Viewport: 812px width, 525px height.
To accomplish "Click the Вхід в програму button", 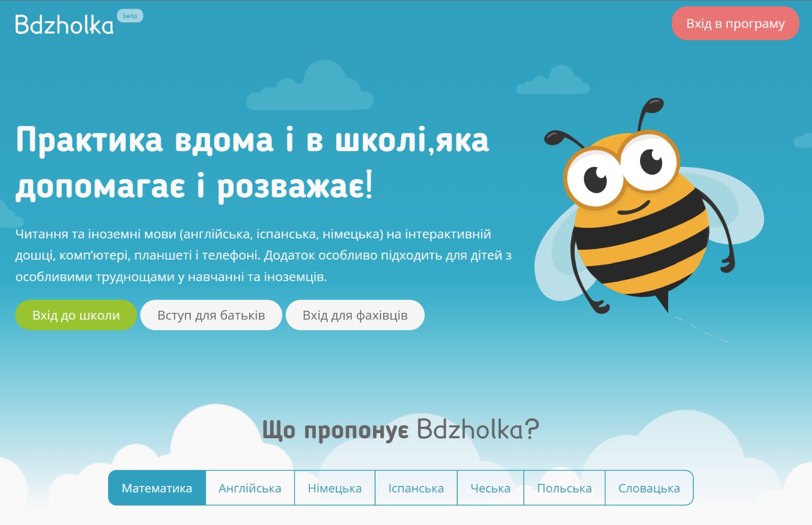I will pyautogui.click(x=735, y=23).
